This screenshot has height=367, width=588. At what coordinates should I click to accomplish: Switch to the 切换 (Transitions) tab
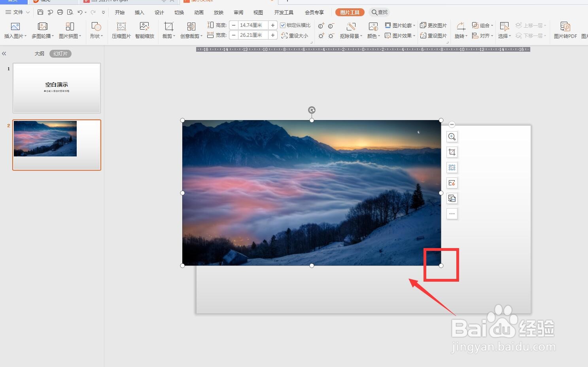point(179,13)
